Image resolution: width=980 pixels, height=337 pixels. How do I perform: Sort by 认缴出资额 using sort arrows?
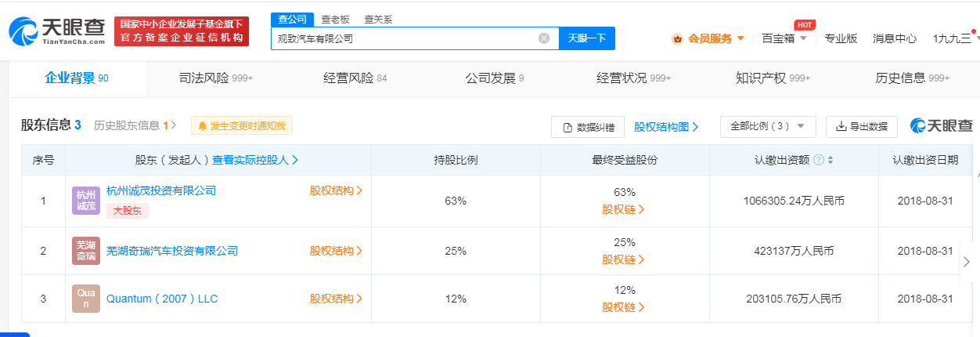click(x=830, y=160)
